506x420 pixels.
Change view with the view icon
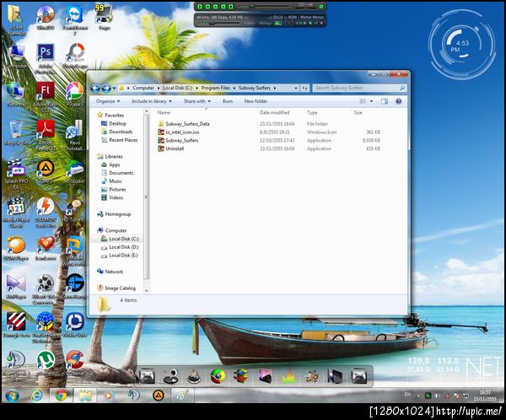point(363,101)
